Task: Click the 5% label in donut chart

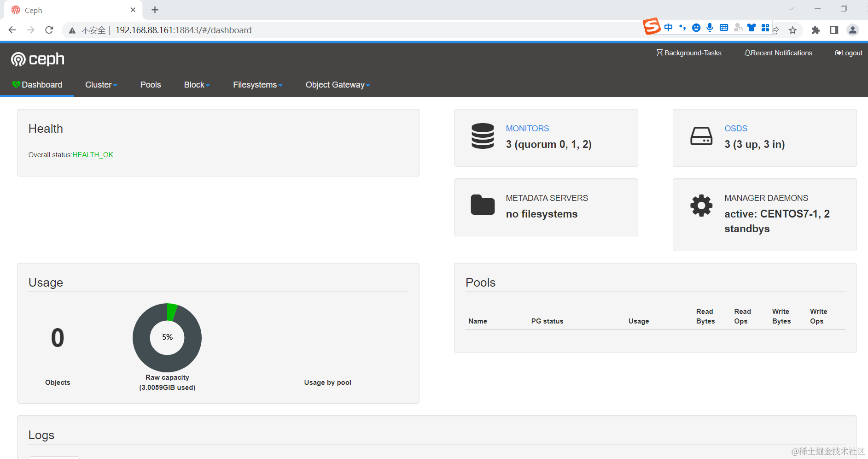Action: 167,337
